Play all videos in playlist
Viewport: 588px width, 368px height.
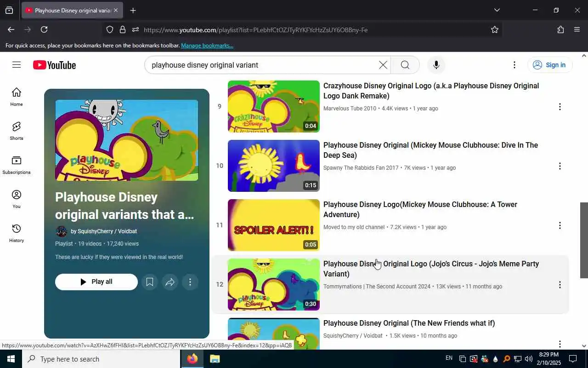(96, 282)
